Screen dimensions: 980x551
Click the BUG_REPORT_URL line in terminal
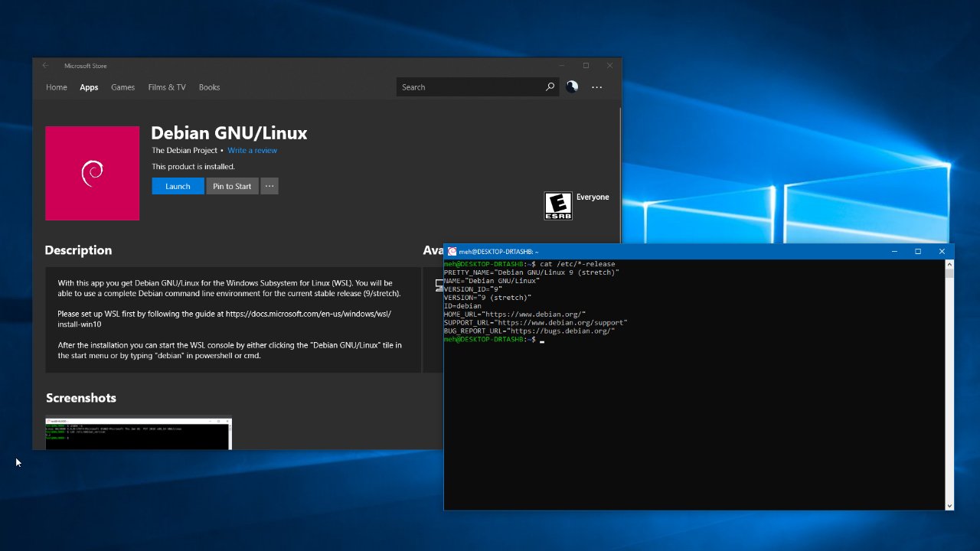click(x=529, y=331)
